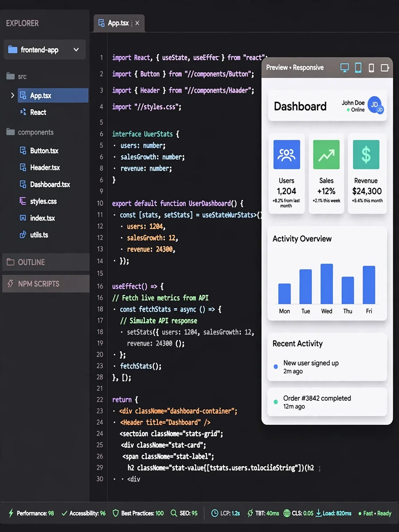The width and height of the screenshot is (399, 532).
Task: Click the Best Practices: 100 status entry
Action: [x=138, y=513]
